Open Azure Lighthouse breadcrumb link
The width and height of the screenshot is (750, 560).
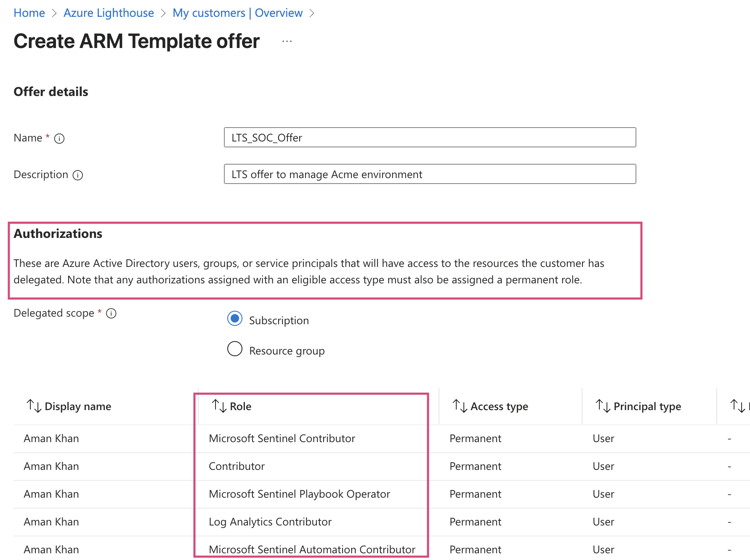(109, 13)
